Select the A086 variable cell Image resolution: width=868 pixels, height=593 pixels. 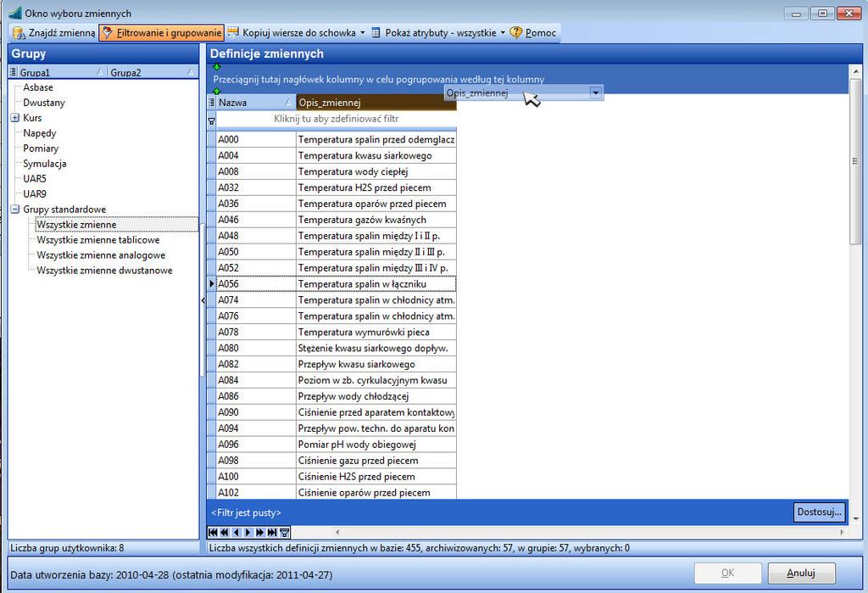pos(256,396)
